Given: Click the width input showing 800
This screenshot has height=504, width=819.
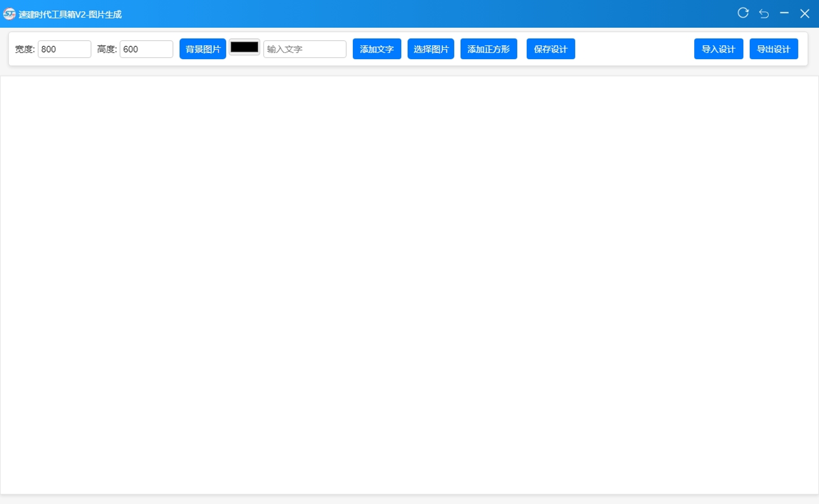Looking at the screenshot, I should pos(64,49).
